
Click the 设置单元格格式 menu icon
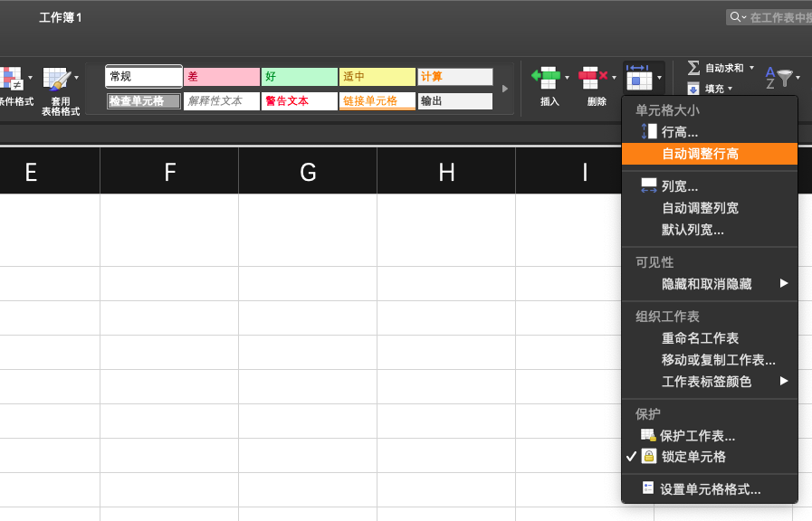[711, 488]
